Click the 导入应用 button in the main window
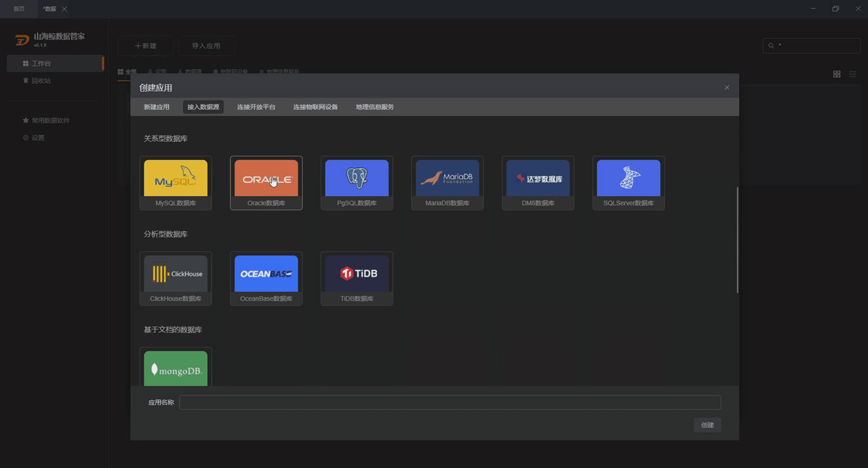 (206, 45)
